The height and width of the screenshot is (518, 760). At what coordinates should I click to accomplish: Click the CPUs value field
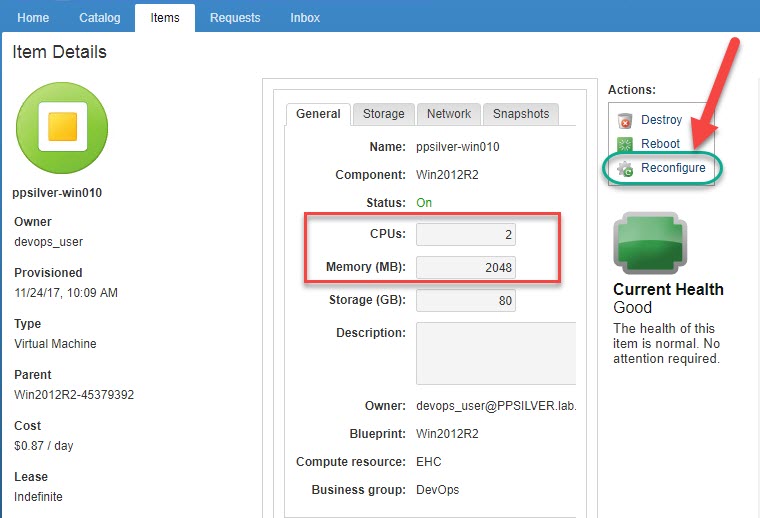[466, 234]
